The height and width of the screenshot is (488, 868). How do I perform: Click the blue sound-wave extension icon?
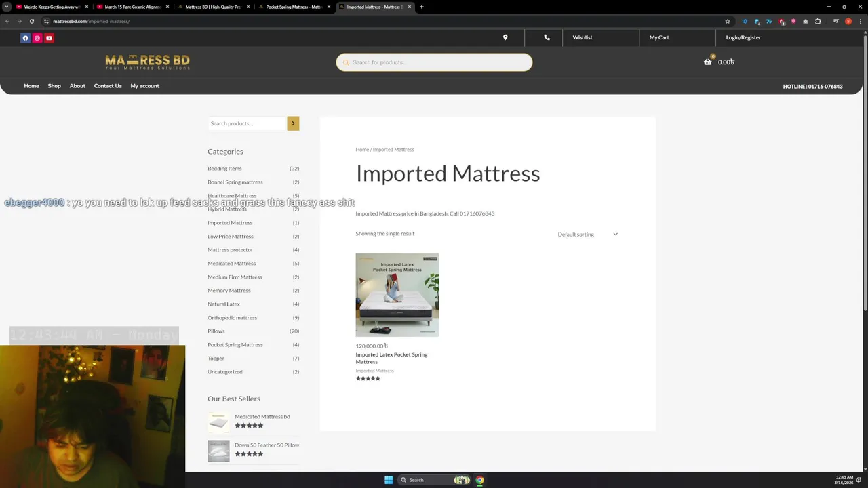coord(745,21)
